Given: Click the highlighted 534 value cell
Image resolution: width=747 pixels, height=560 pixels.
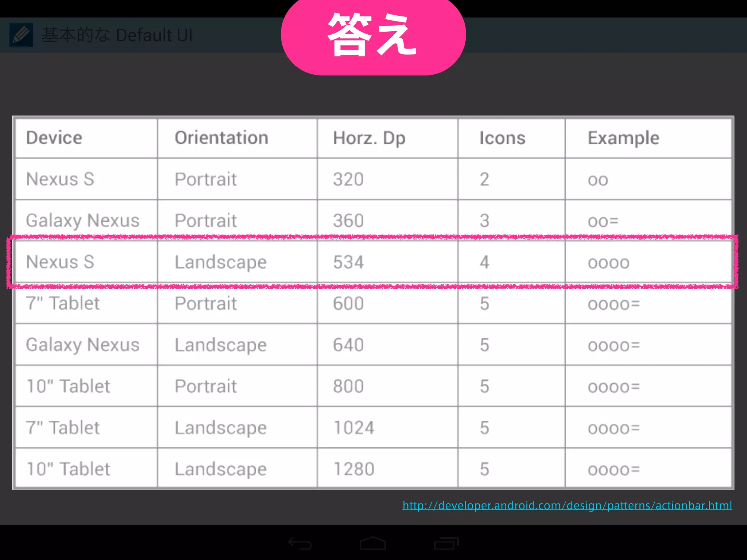Looking at the screenshot, I should pos(348,262).
